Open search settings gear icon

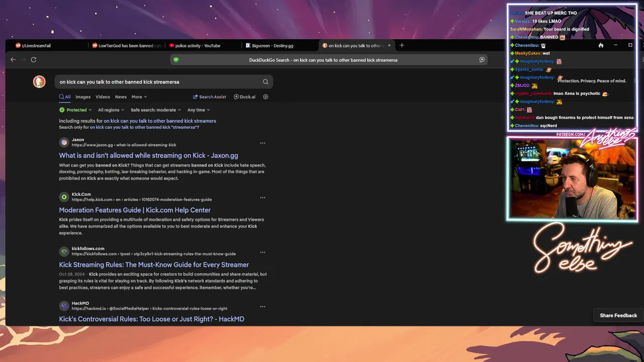tap(266, 97)
